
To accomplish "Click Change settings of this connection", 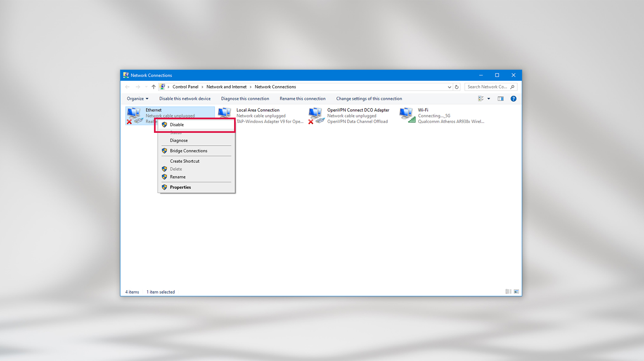I will pos(369,99).
